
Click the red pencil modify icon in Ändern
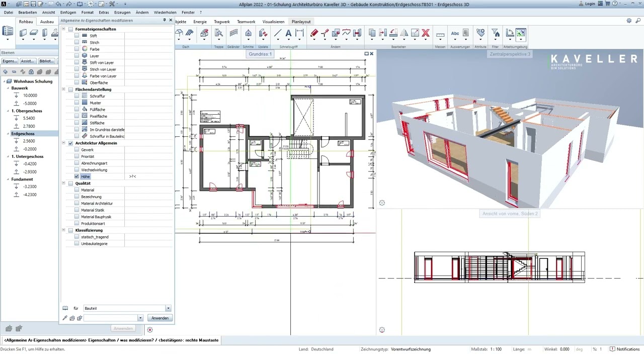click(314, 33)
